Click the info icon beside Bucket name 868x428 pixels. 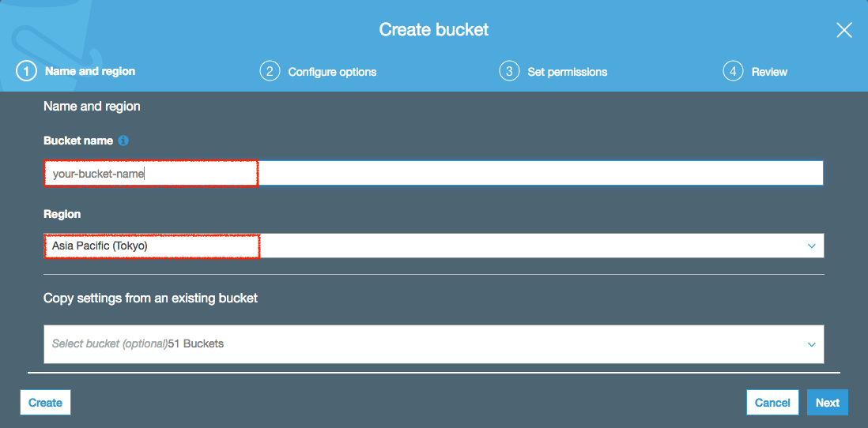(x=123, y=141)
